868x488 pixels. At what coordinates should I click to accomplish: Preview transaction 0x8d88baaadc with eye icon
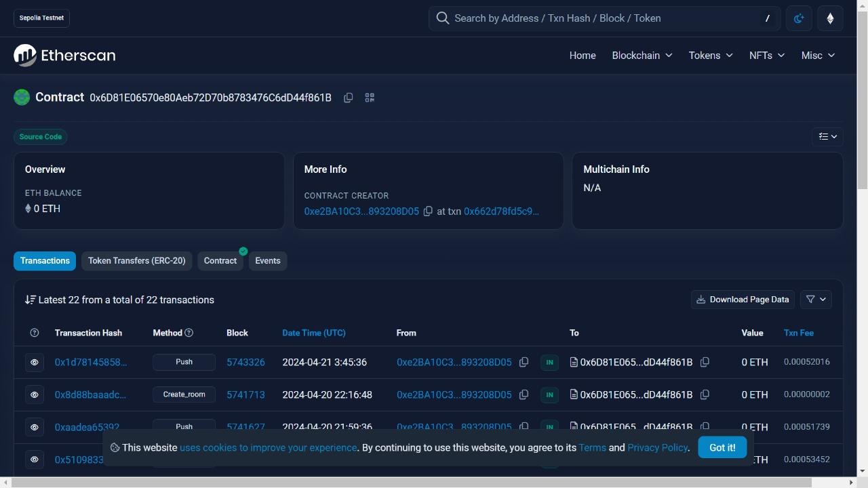point(35,394)
